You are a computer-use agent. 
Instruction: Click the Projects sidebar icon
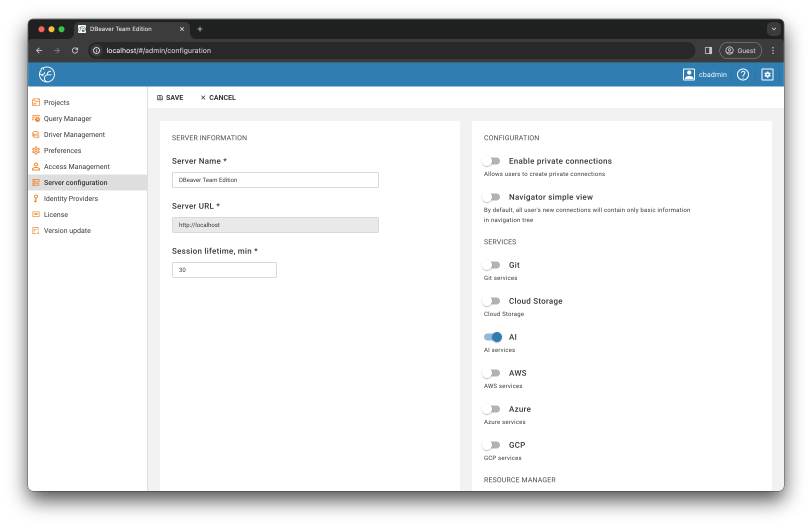tap(36, 102)
